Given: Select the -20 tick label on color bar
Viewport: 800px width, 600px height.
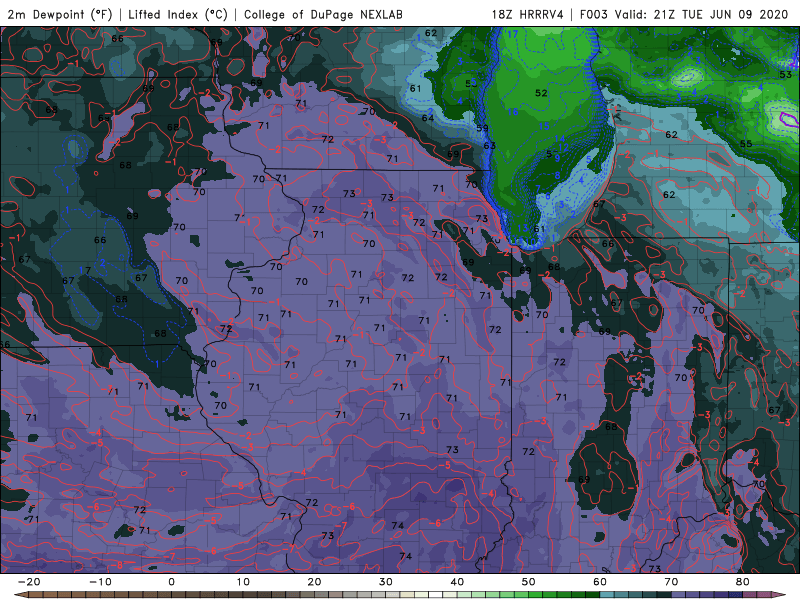Looking at the screenshot, I should 29,582.
